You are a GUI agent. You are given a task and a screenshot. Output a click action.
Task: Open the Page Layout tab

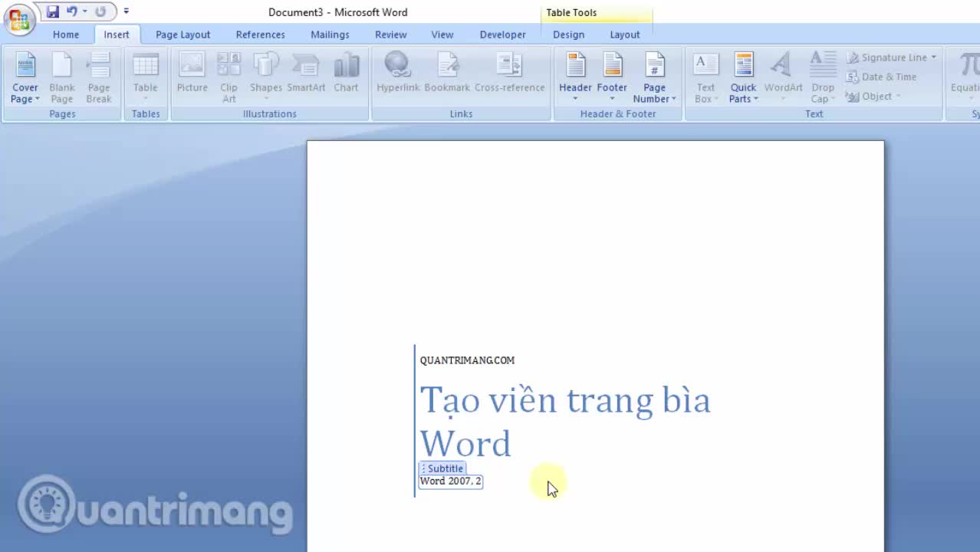pos(183,34)
